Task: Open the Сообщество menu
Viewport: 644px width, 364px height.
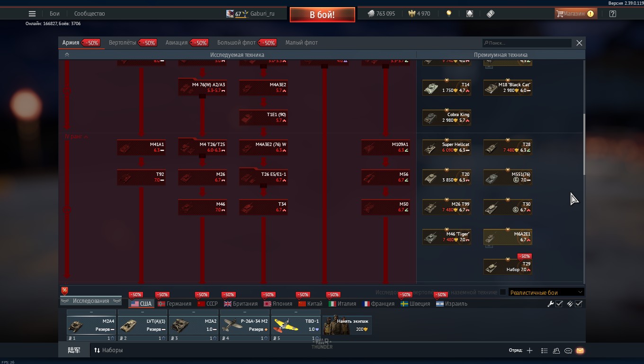Action: pos(89,14)
